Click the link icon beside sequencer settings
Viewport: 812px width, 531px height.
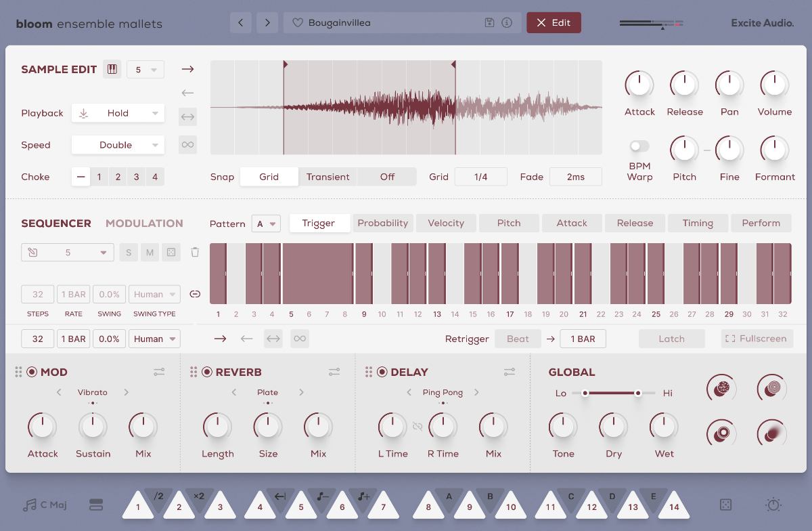click(x=195, y=294)
